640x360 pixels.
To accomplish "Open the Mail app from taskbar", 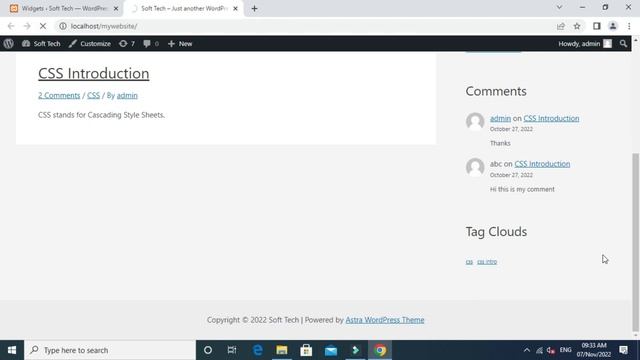I will [x=331, y=350].
